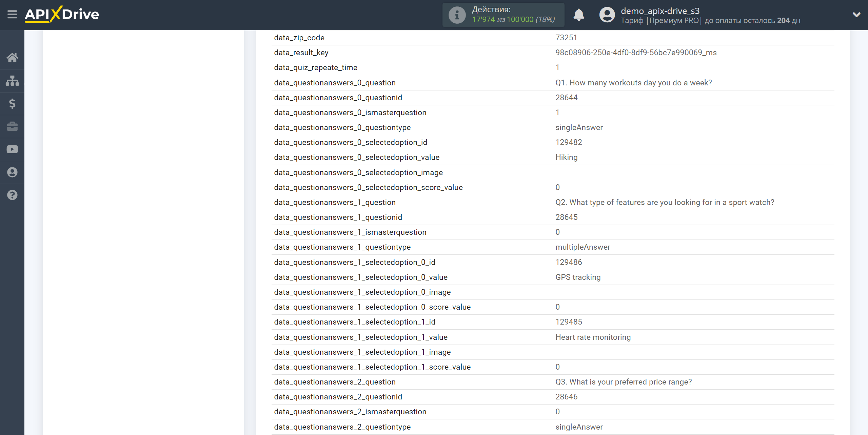Select data_quiz_repeate_time field name
Image resolution: width=868 pixels, height=435 pixels.
point(315,67)
